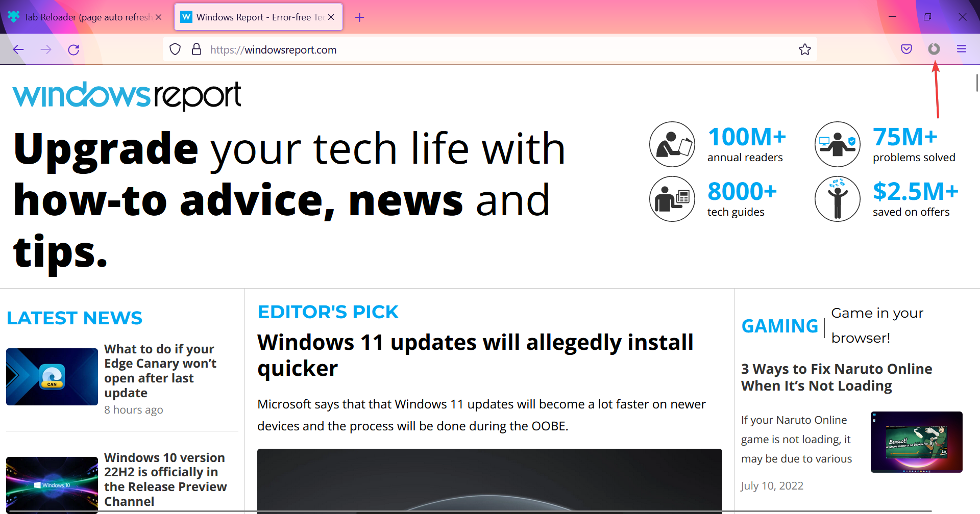Open the tracking protection shield panel
The image size is (980, 514).
(175, 49)
